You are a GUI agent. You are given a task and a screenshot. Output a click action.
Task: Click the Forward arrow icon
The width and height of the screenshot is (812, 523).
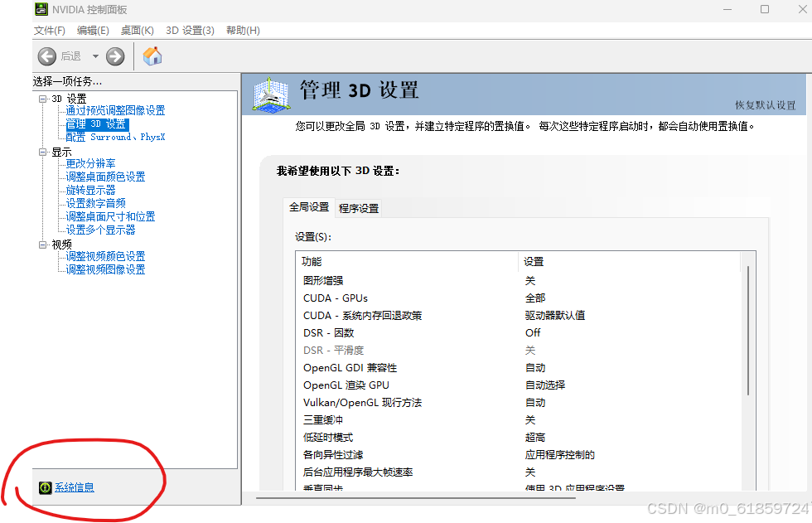coord(115,56)
